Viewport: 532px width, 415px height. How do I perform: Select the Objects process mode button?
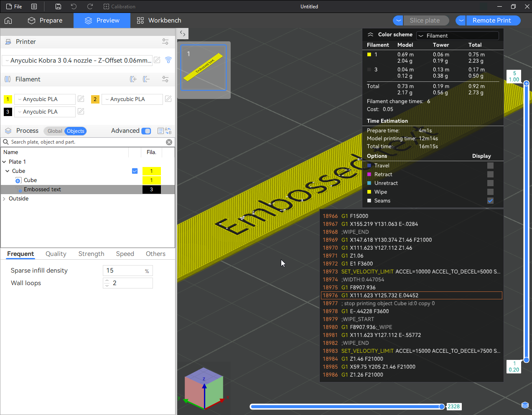coord(76,131)
